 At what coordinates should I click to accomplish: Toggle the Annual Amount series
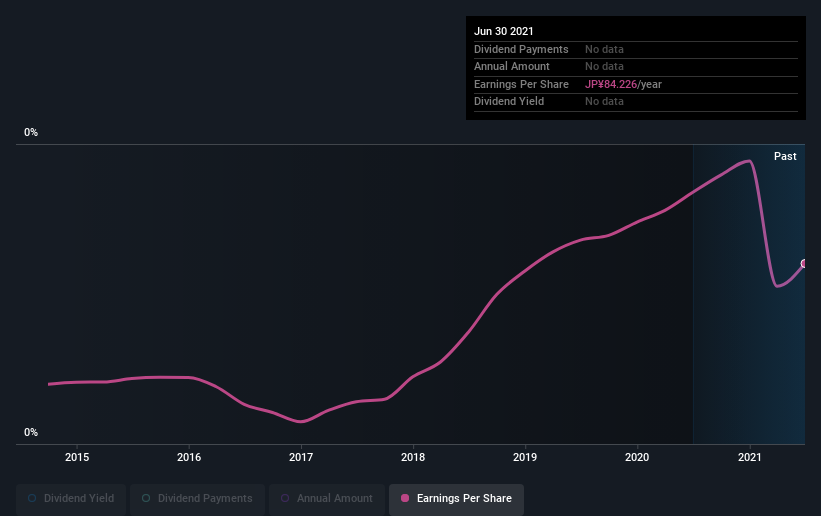[x=327, y=498]
